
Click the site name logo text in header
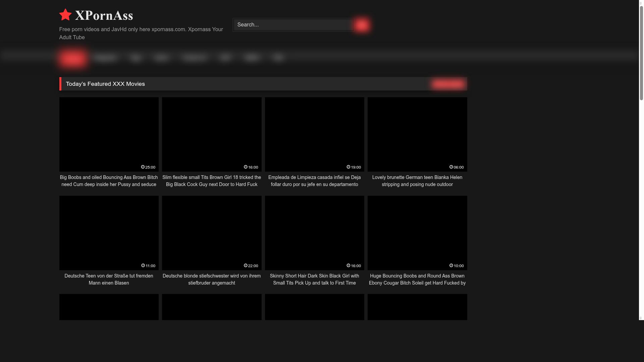pos(104,15)
